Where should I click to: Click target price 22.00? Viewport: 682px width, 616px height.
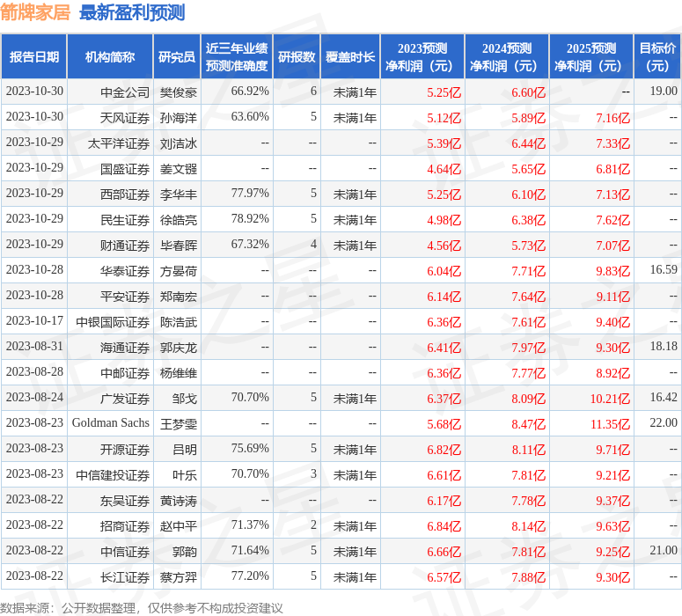(x=664, y=422)
